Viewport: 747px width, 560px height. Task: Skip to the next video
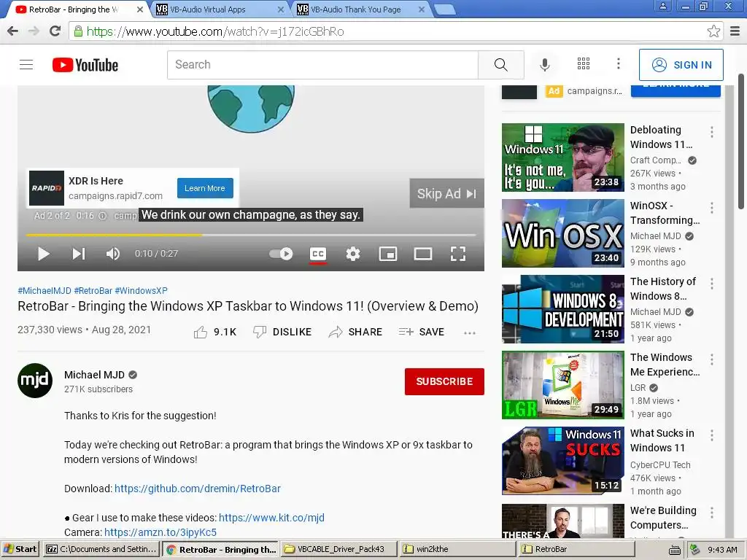tap(79, 254)
